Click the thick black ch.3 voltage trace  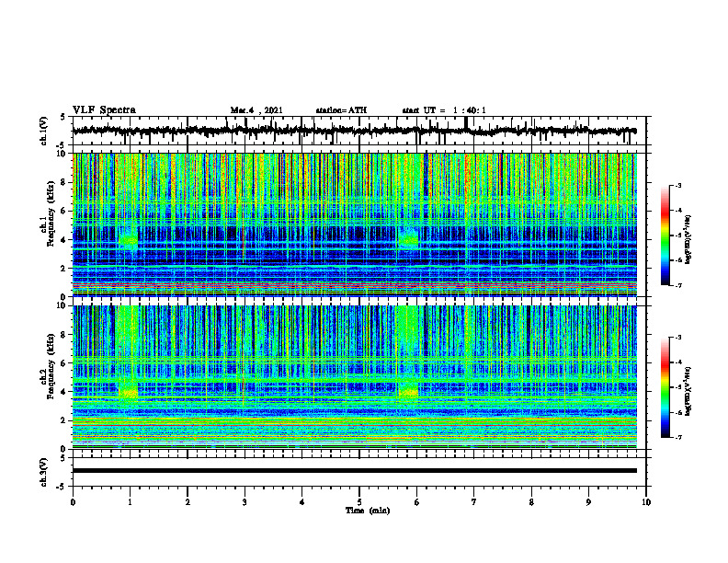(x=355, y=471)
